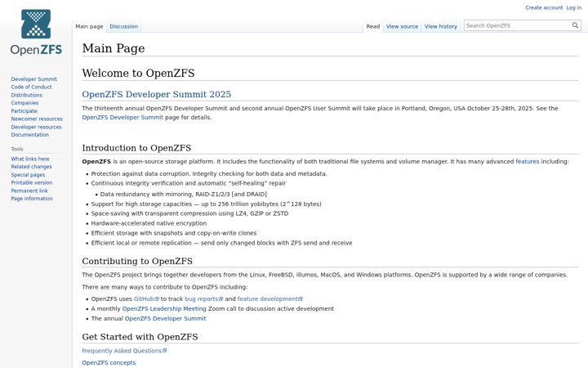Open Page information link
Viewport: 588px width, 368px height.
point(32,198)
